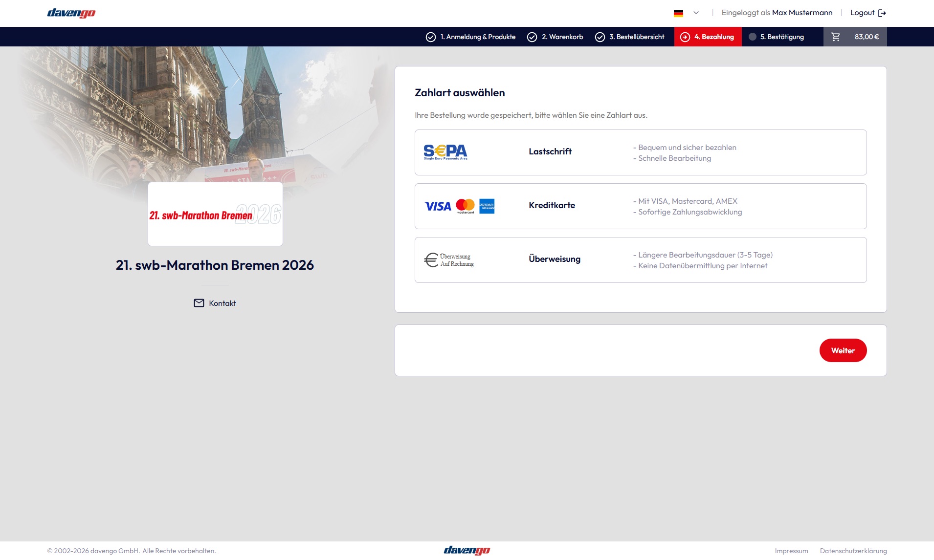The image size is (934, 560).
Task: Click the Logout exit icon
Action: tap(882, 13)
